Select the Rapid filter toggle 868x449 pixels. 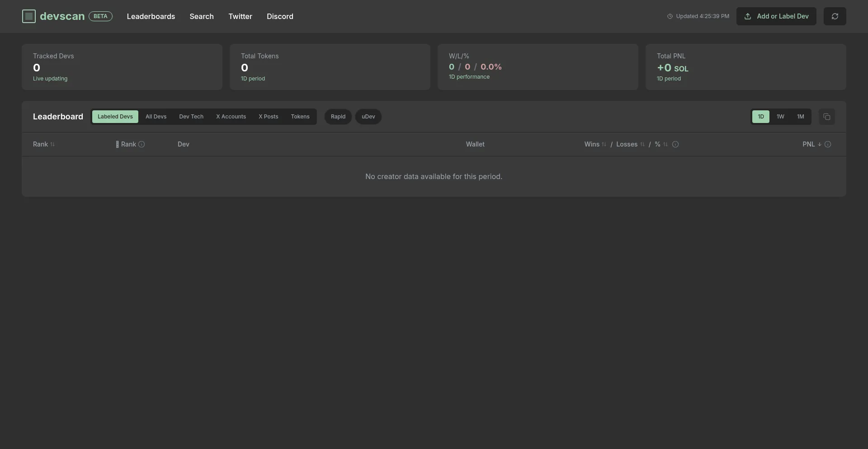[x=338, y=117]
